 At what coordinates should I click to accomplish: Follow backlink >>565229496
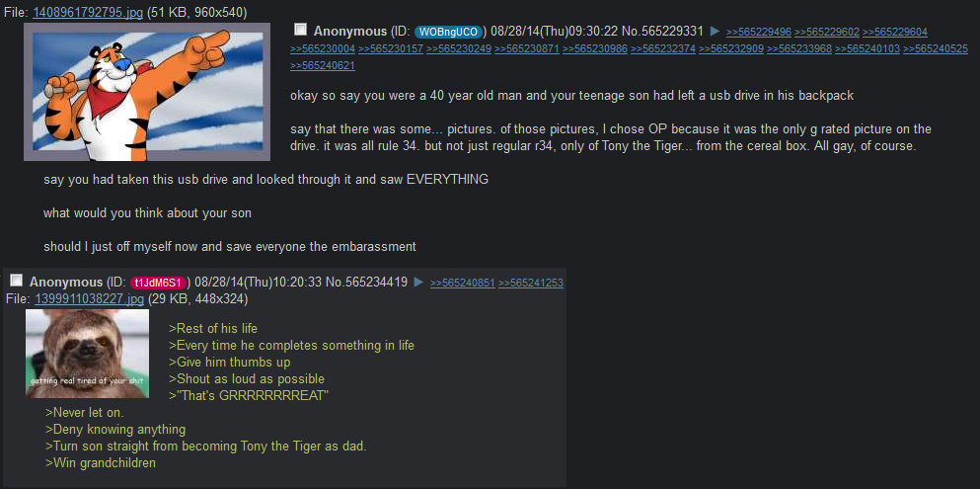click(x=759, y=32)
